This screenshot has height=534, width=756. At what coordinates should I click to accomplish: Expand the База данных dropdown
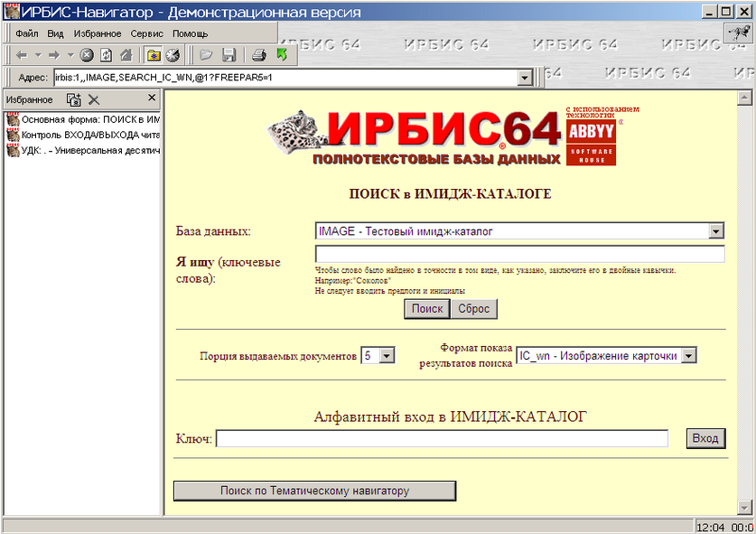[716, 231]
